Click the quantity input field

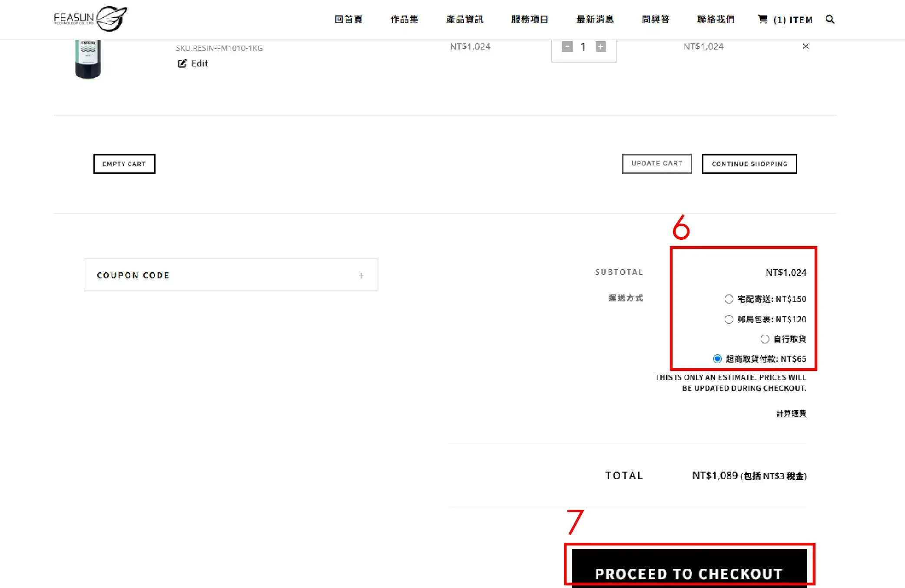pos(583,47)
